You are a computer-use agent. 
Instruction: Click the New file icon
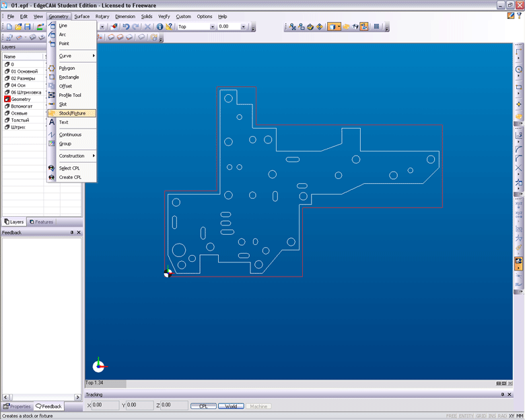pyautogui.click(x=9, y=27)
